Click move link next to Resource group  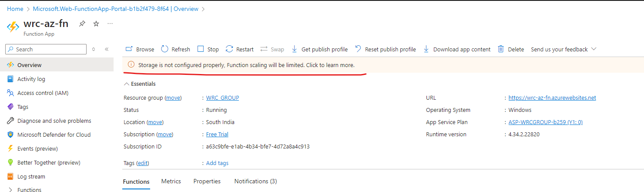(173, 98)
